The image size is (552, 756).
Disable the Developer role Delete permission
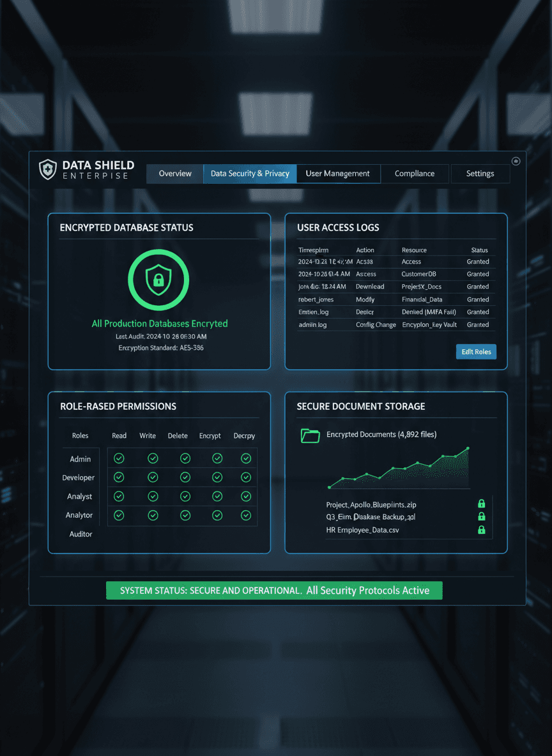pyautogui.click(x=185, y=477)
